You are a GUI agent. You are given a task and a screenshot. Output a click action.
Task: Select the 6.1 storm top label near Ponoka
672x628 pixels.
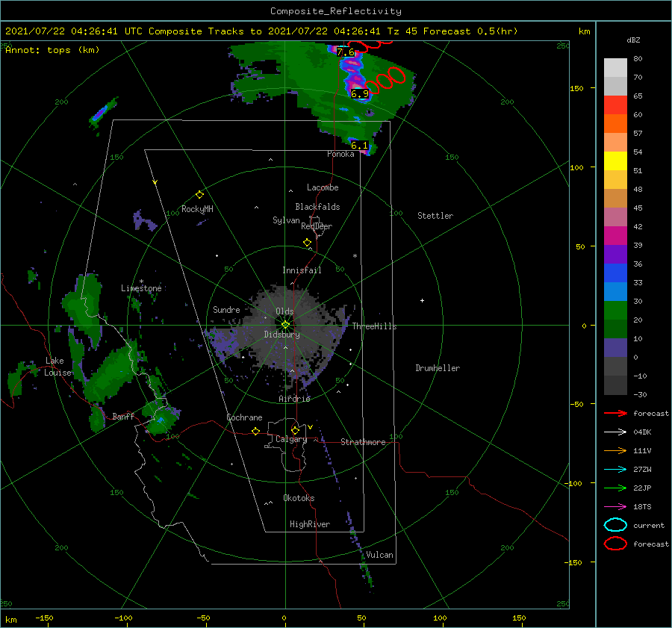pyautogui.click(x=359, y=146)
